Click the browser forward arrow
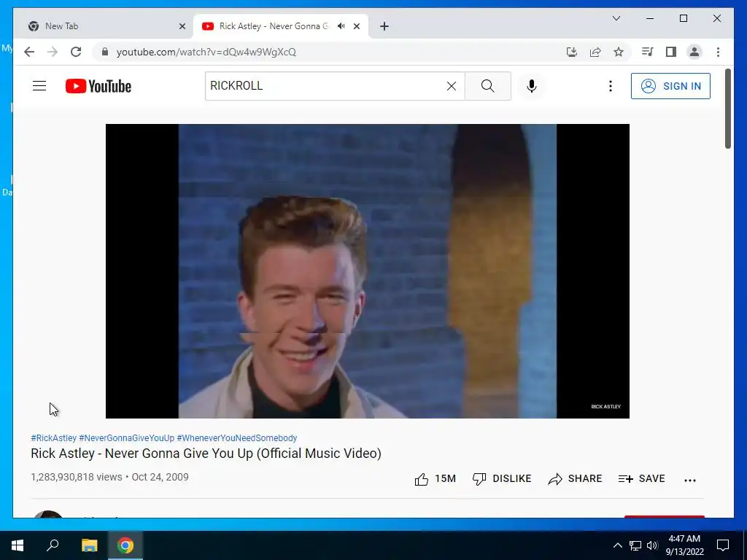 (53, 52)
